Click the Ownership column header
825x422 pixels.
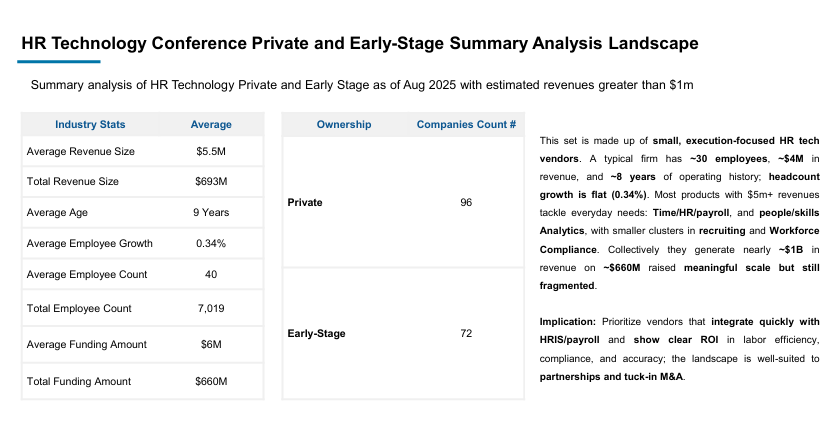(x=344, y=124)
